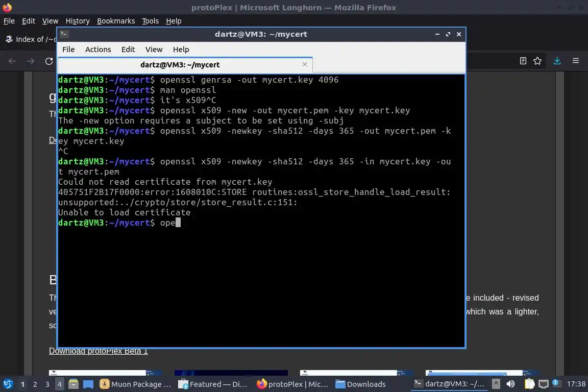Go back in Firefox
This screenshot has width=588, height=392.
[12, 61]
